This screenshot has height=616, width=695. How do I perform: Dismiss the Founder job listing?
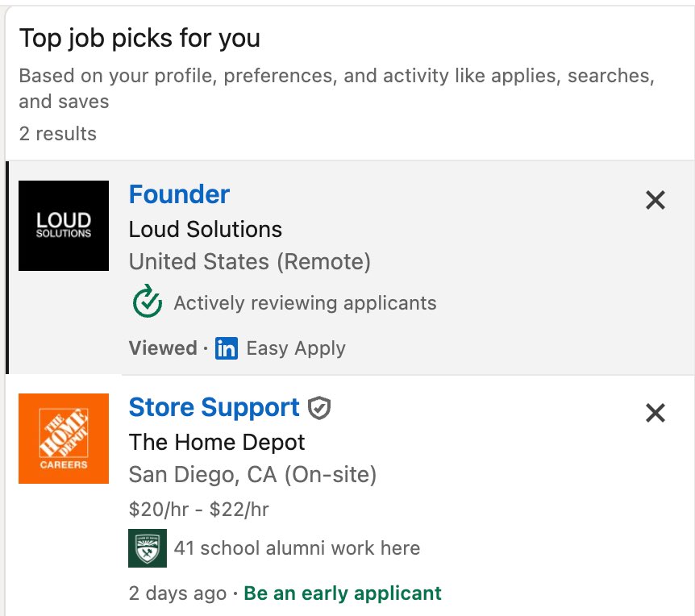655,200
